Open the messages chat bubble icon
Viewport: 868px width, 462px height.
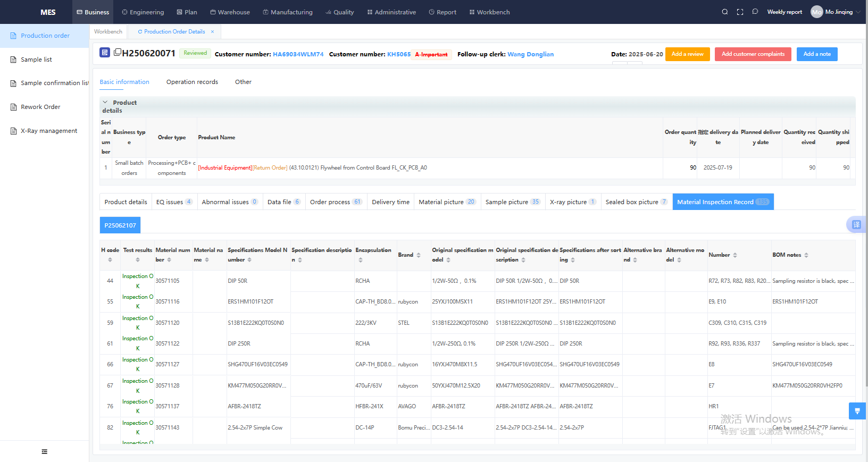tap(755, 12)
